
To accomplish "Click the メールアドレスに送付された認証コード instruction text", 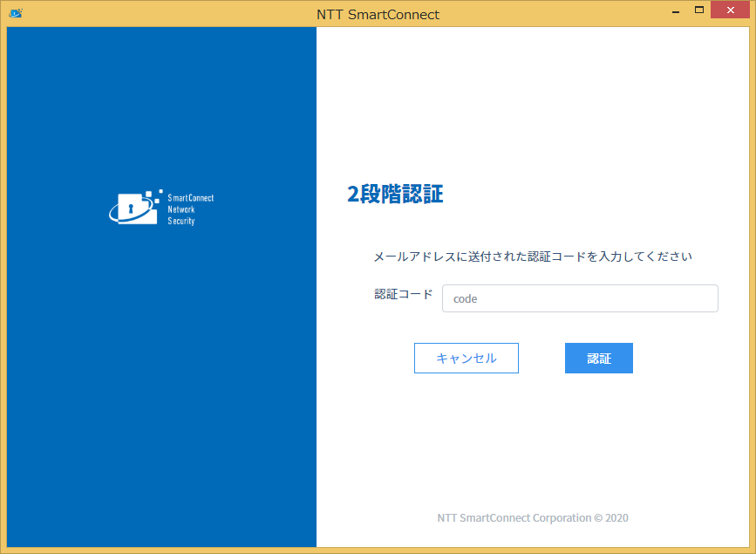I will click(533, 256).
